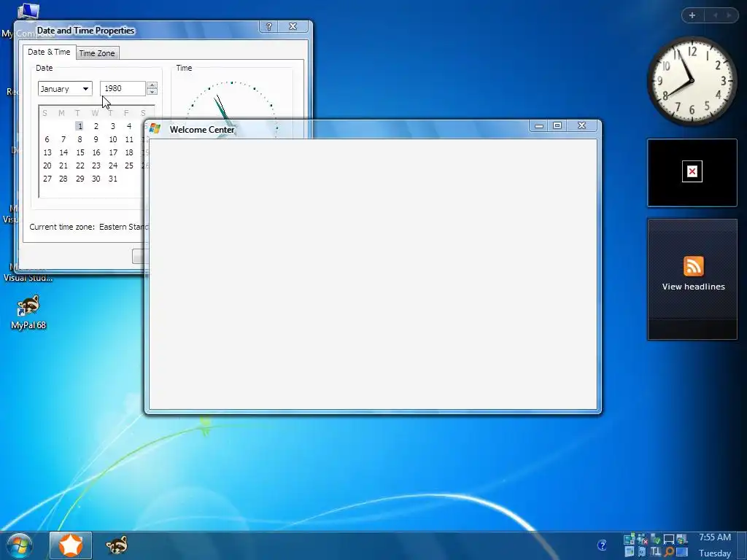Screen dimensions: 747x560
Task: Select the Date & Time tab
Action: click(49, 52)
